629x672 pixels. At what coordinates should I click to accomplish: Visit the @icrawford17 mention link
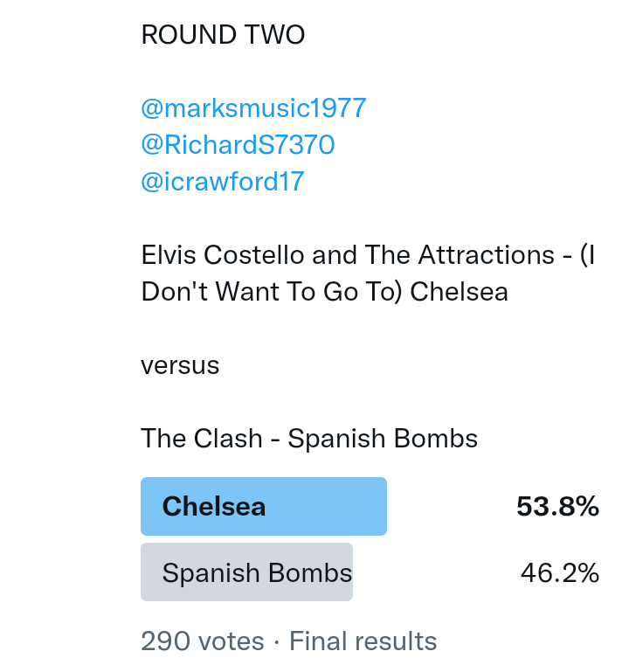(x=222, y=181)
